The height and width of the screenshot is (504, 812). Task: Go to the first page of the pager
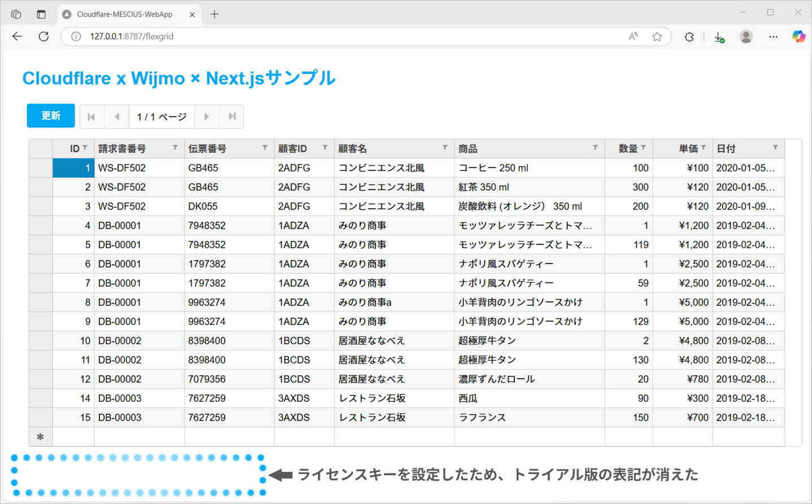[91, 117]
